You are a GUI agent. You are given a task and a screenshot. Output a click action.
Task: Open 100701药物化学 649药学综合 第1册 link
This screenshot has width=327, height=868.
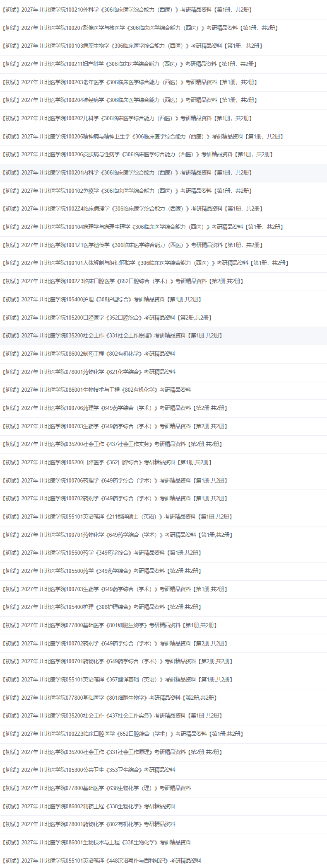pyautogui.click(x=117, y=535)
